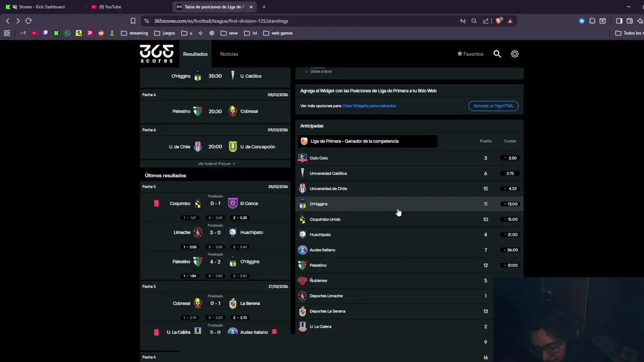644x362 pixels.
Task: Open the Brave wallet icon
Action: [x=629, y=21]
